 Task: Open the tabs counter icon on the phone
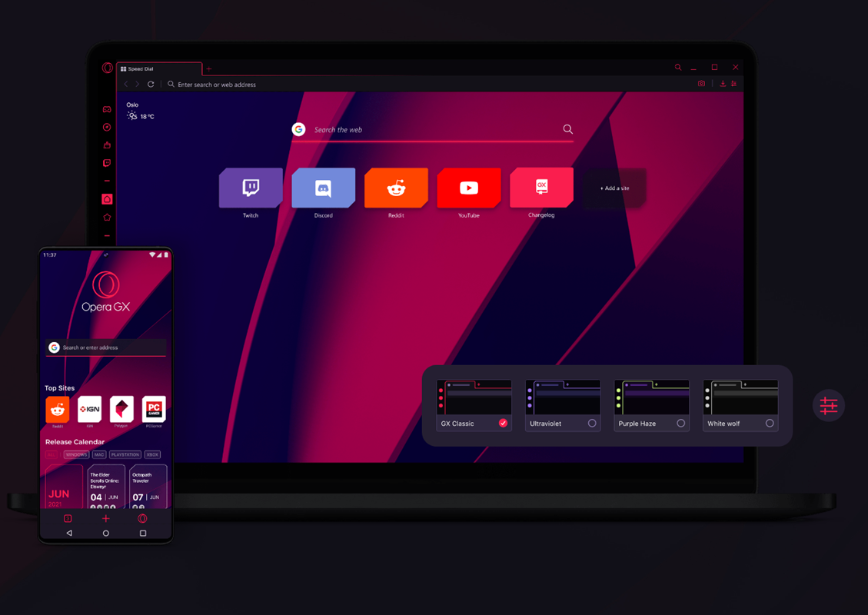[68, 519]
